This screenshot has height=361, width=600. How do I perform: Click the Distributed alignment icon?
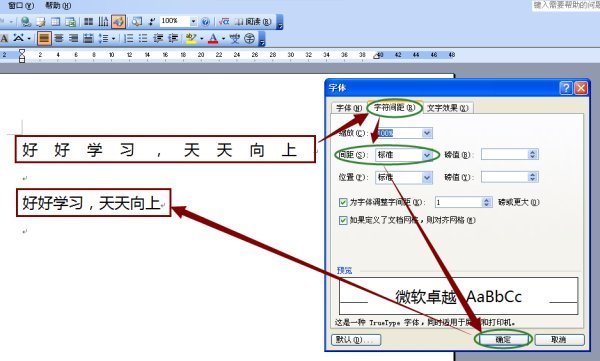pos(88,38)
